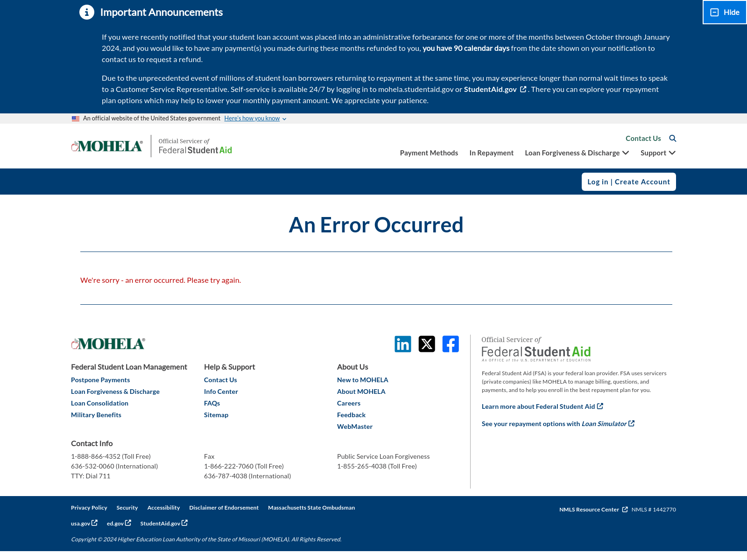Click the search magnifier icon
Screen dimensions: 747x560
tap(673, 139)
